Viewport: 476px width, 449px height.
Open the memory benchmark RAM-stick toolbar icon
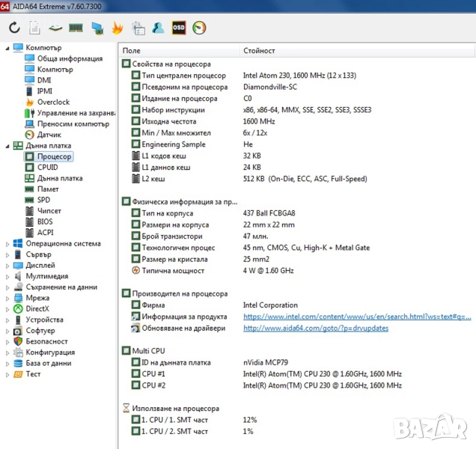tap(76, 28)
